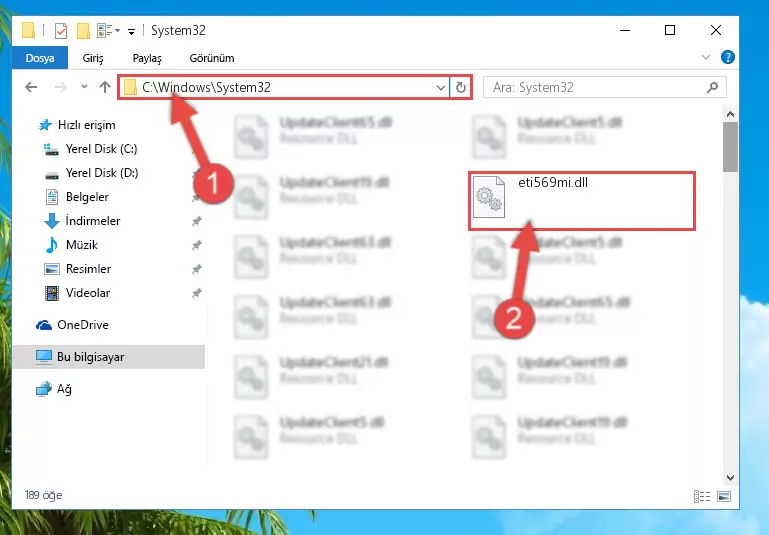
Task: Open the Dosya menu tab
Action: 40,58
